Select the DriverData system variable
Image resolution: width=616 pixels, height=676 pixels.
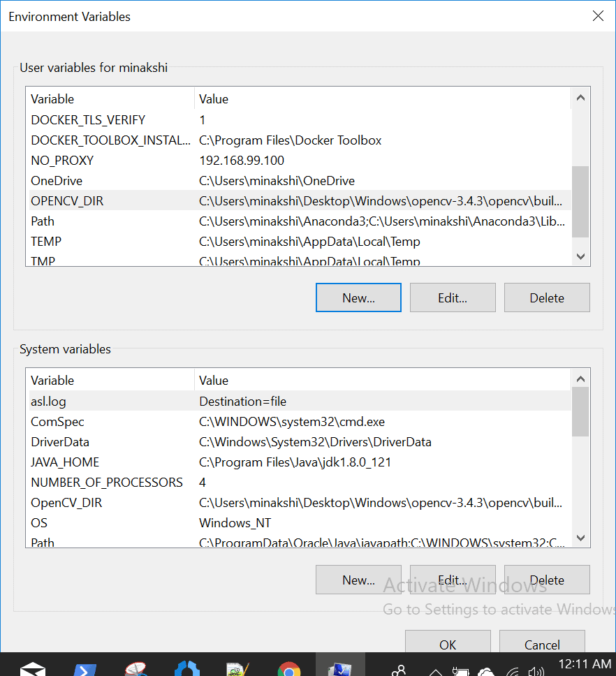point(300,441)
